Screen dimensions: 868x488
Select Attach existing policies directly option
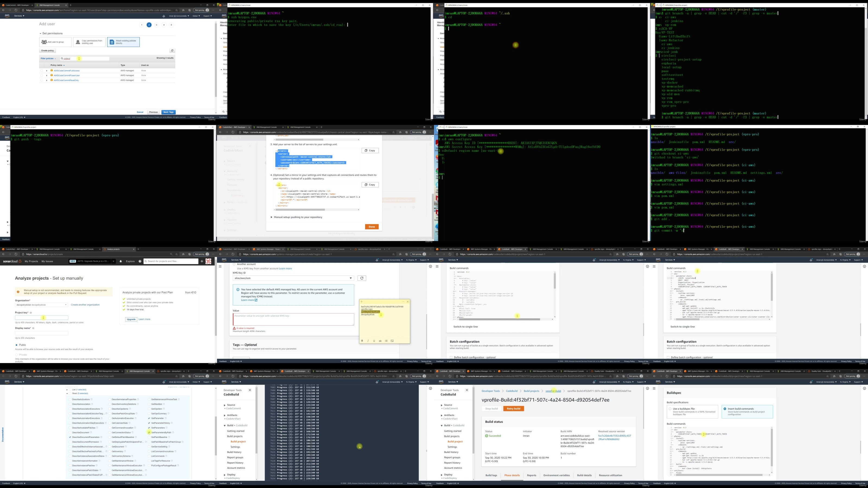[x=123, y=42]
